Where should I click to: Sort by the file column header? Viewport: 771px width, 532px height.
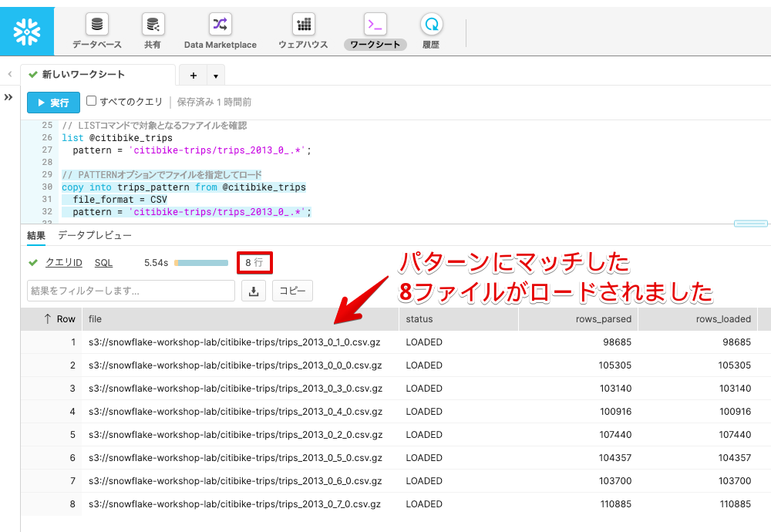tap(241, 319)
